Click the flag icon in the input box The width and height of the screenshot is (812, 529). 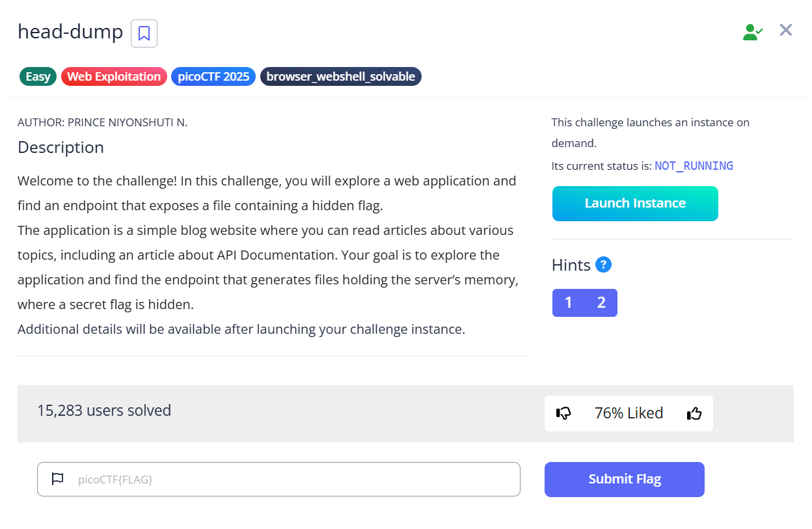tap(57, 480)
